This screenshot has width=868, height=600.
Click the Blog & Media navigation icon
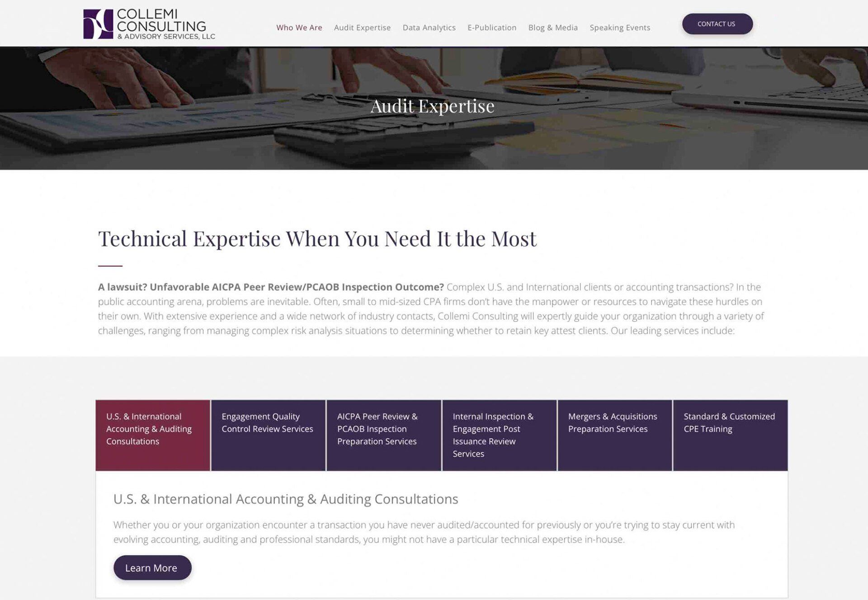tap(553, 27)
